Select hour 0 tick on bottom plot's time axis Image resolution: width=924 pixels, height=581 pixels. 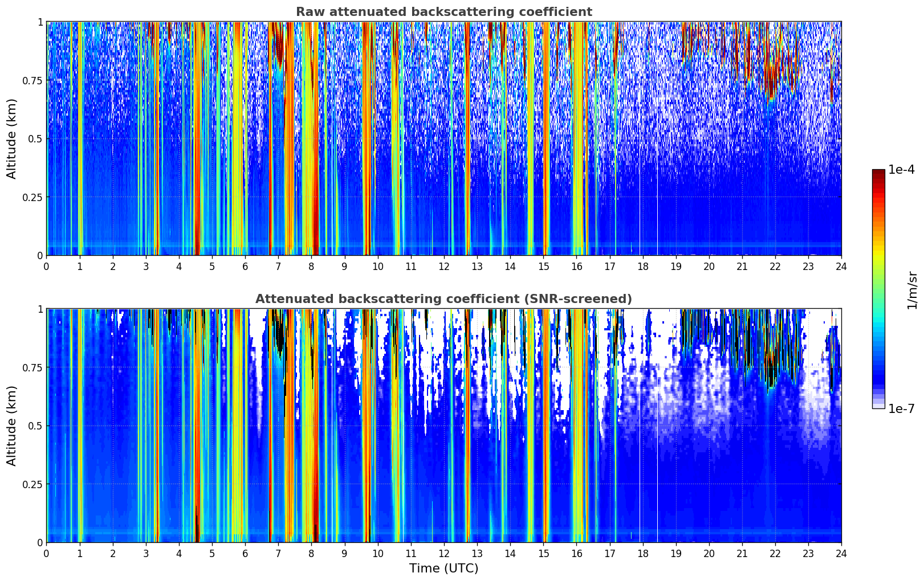click(x=46, y=554)
